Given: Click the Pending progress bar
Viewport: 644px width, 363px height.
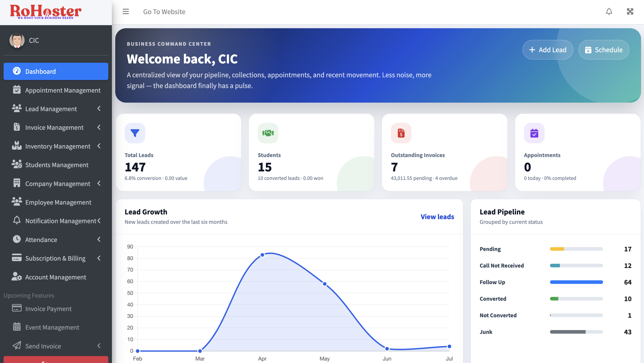Looking at the screenshot, I should 576,249.
